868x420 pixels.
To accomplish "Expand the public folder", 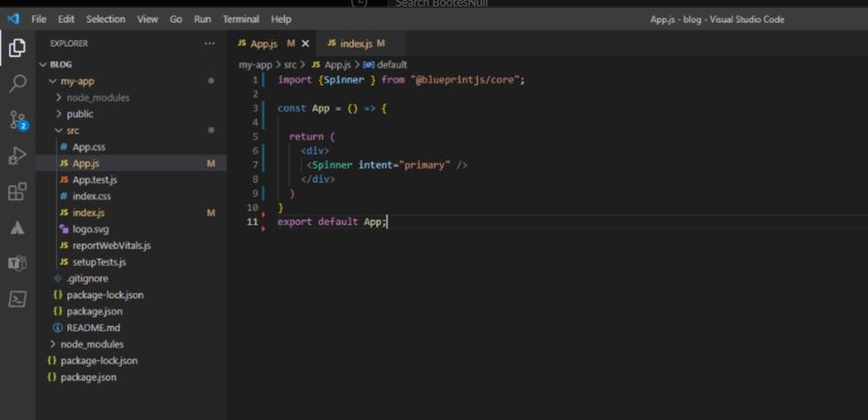I will tap(79, 114).
